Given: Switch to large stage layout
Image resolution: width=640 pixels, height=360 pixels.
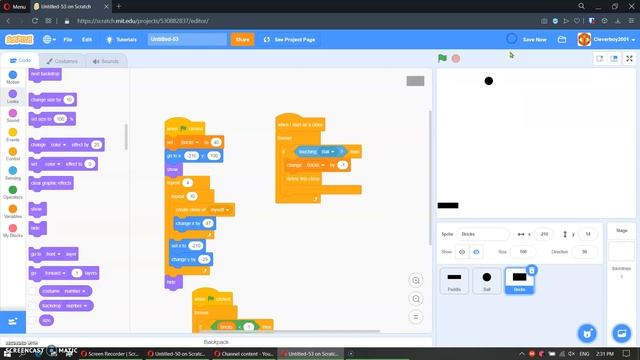Looking at the screenshot, I should point(614,59).
